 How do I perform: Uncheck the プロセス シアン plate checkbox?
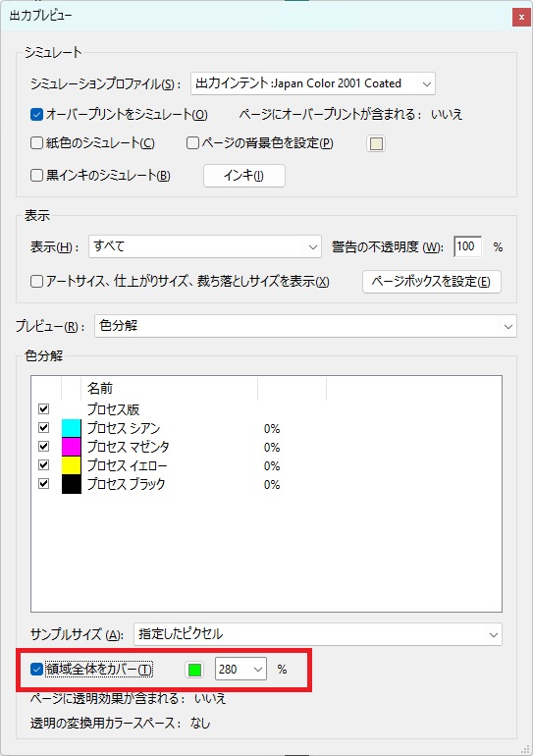(x=44, y=428)
